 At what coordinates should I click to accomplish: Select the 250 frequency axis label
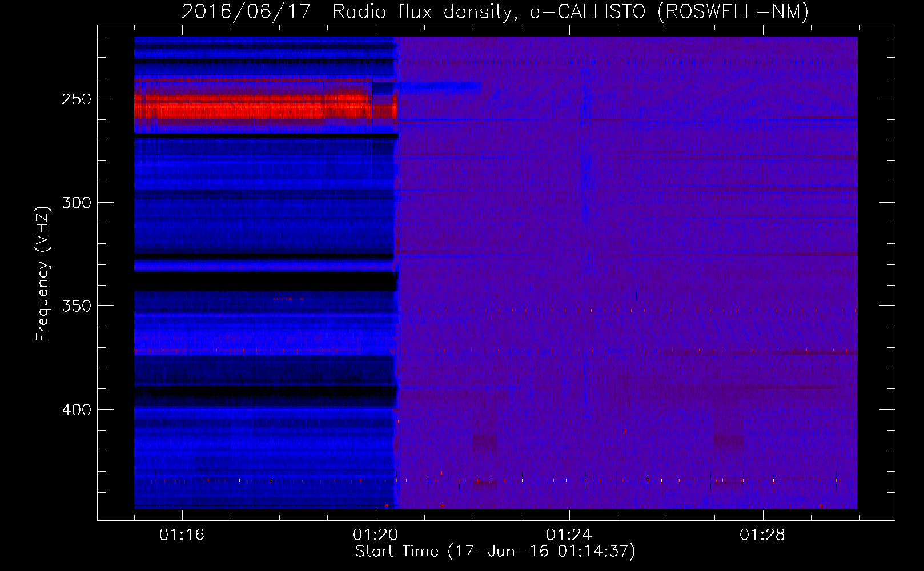[77, 99]
